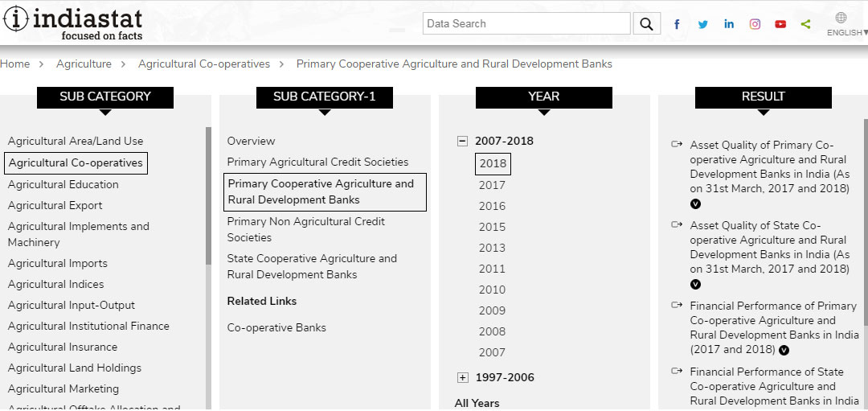The height and width of the screenshot is (411, 868).
Task: Click the search magnifier icon
Action: (x=646, y=24)
